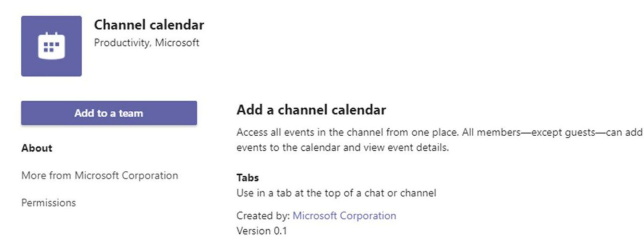Screen dimensions: 644x246
Task: Open the Permissions section
Action: (49, 203)
